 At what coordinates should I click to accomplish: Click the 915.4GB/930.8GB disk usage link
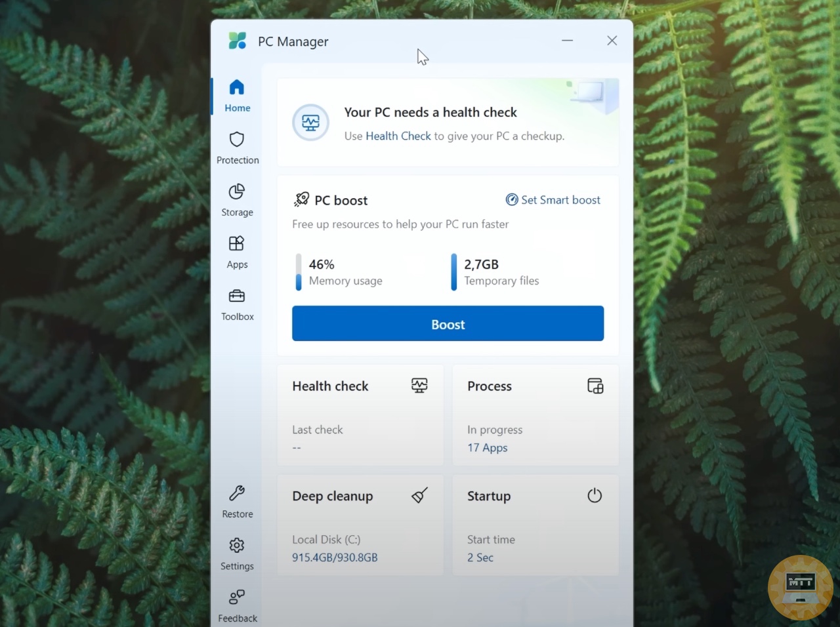coord(335,557)
